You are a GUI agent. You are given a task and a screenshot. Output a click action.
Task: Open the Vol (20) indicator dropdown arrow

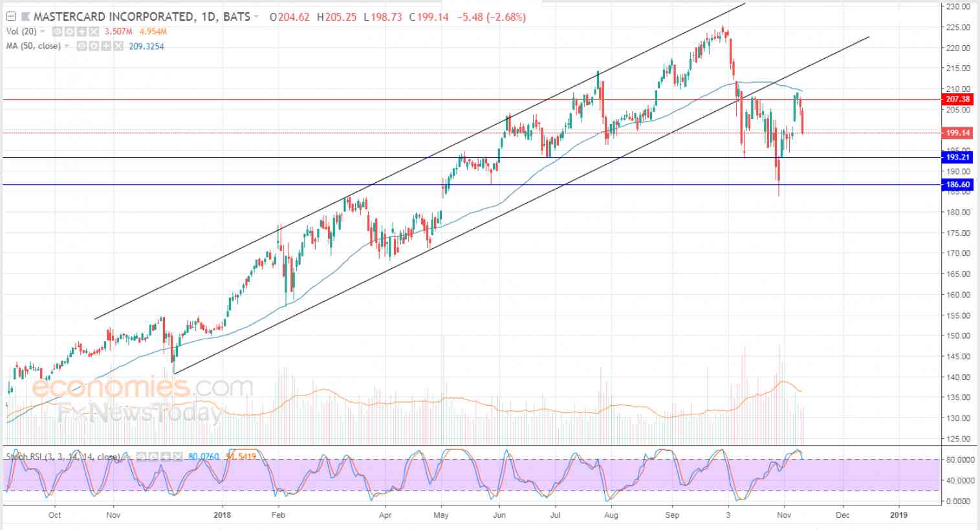click(43, 32)
